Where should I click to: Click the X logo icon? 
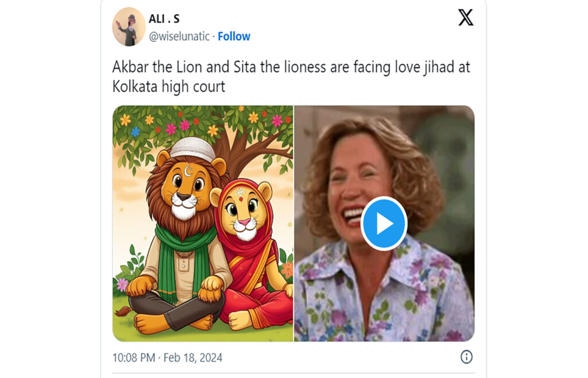point(466,18)
